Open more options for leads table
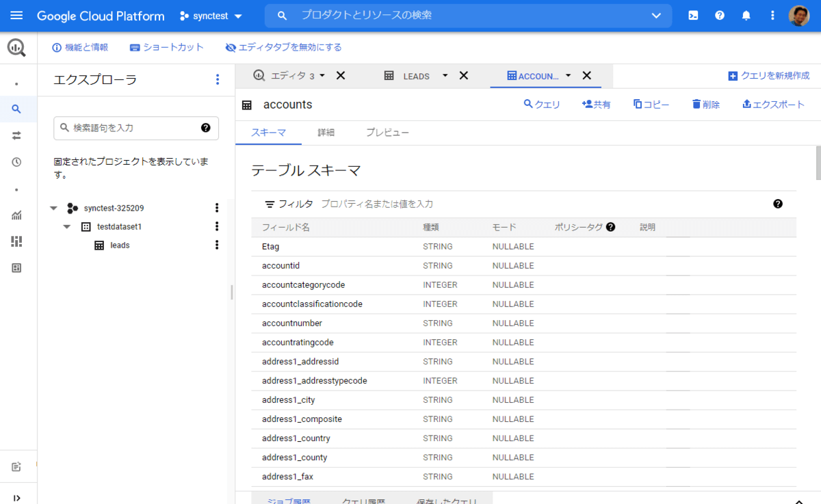 click(x=217, y=245)
